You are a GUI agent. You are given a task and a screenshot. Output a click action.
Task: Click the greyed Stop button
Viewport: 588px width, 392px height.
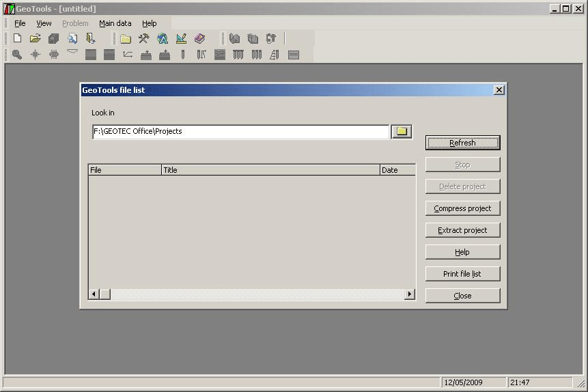[x=462, y=165]
